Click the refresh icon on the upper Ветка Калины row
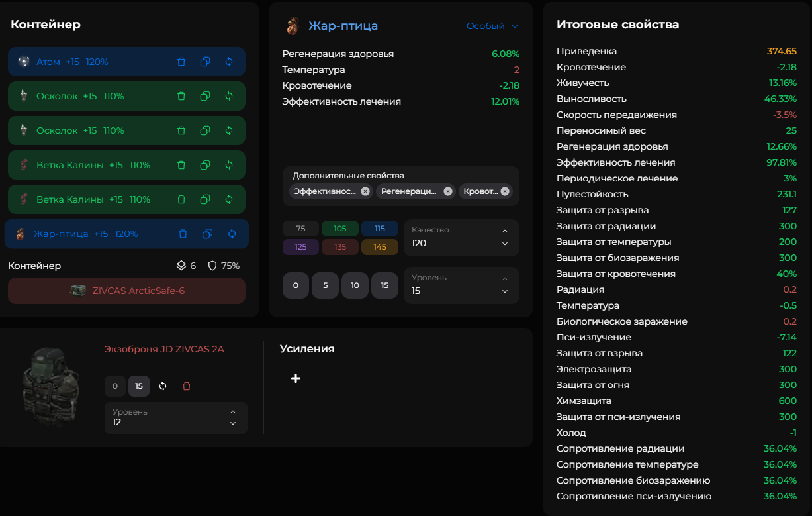Screen dimensions: 812x516 coord(229,165)
